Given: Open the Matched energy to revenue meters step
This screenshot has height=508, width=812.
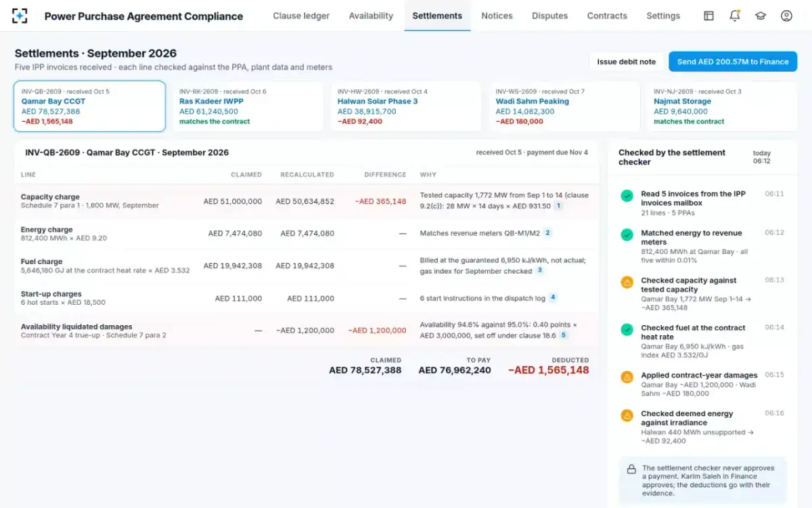Looking at the screenshot, I should 702,246.
